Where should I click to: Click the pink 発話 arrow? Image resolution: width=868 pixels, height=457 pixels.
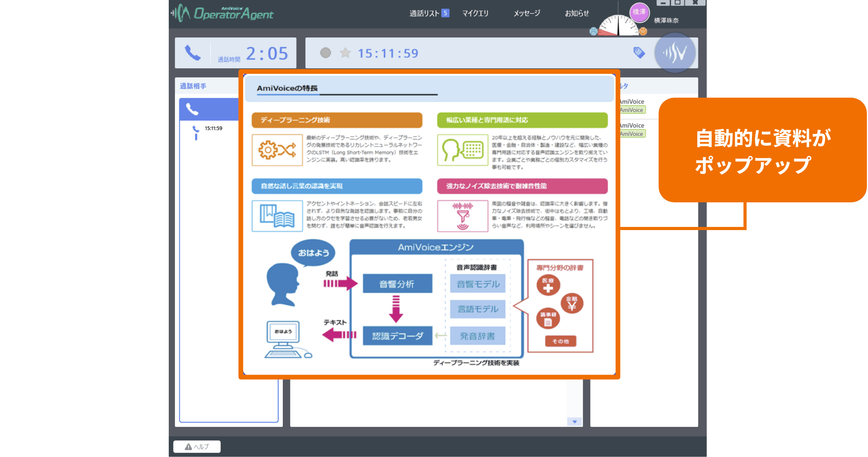click(340, 284)
